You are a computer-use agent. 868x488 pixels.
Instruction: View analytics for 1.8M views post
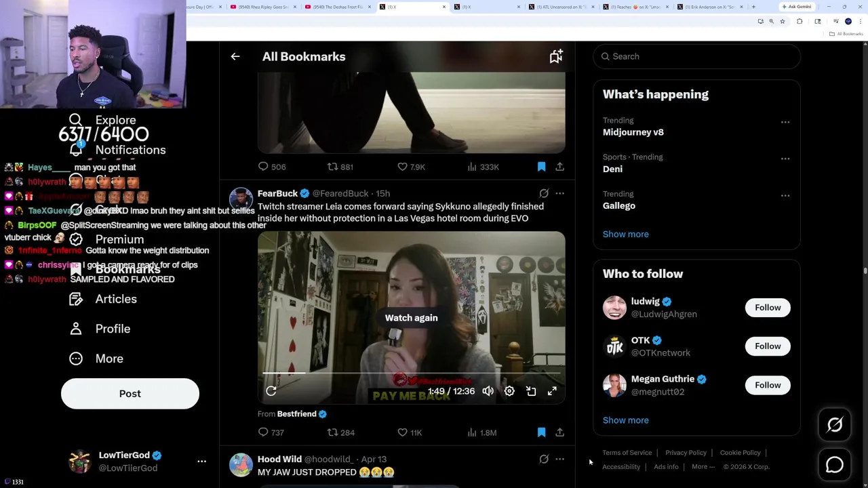(x=481, y=432)
